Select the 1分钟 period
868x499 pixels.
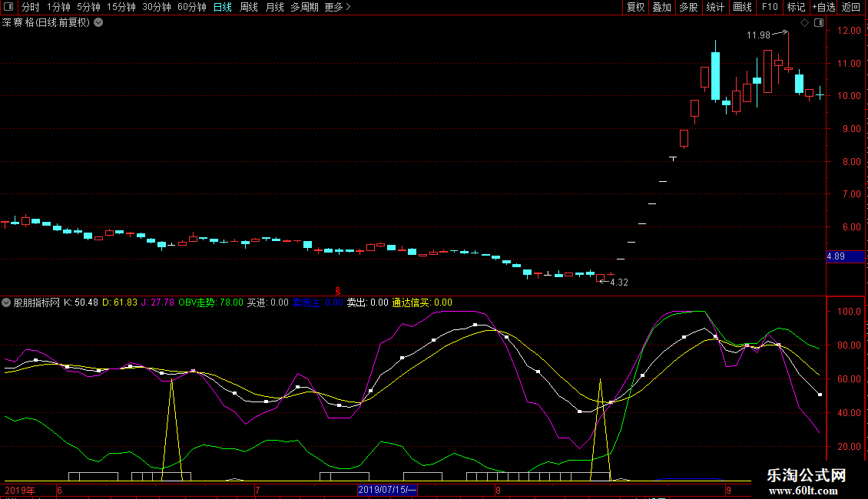pos(58,7)
